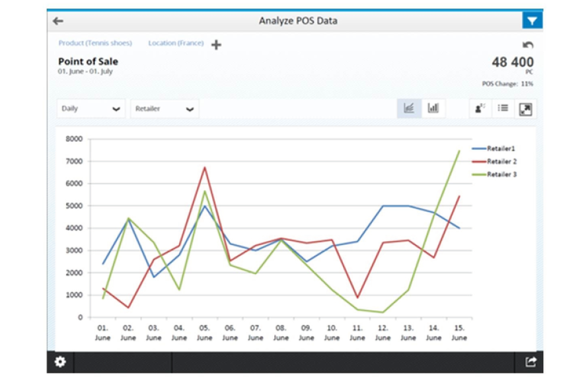
Task: Click the 48 400 total value
Action: coord(513,62)
